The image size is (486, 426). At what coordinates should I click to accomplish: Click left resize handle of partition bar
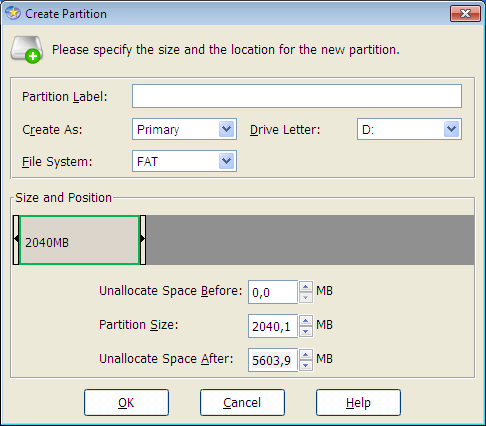pos(16,240)
